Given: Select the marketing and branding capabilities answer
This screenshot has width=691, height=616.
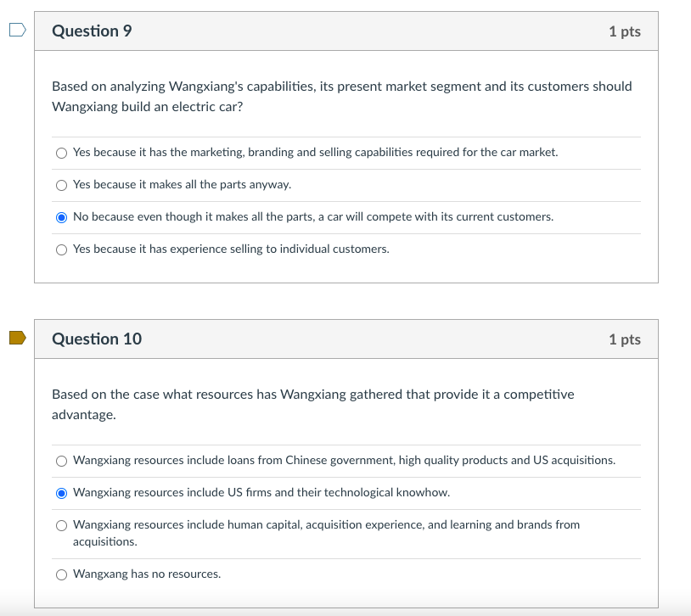Looking at the screenshot, I should tap(61, 153).
